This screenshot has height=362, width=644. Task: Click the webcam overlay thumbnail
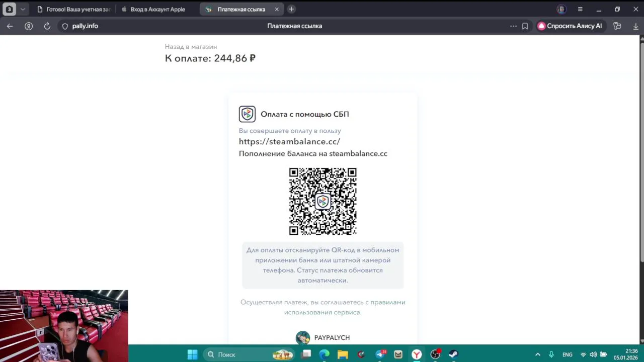(64, 326)
